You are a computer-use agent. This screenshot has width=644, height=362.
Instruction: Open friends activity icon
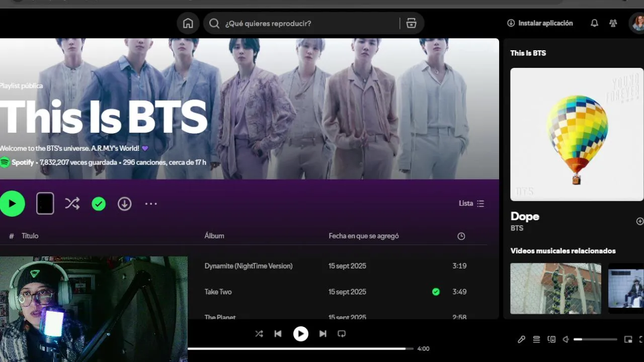tap(613, 23)
